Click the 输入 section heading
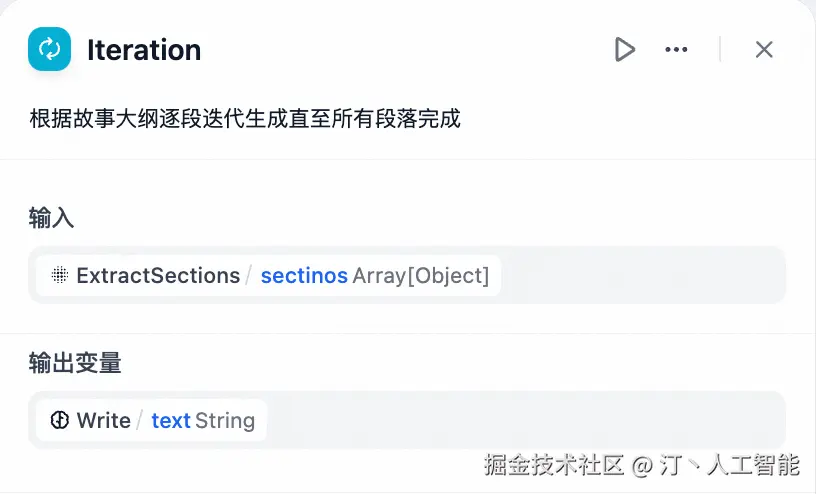 [x=51, y=218]
